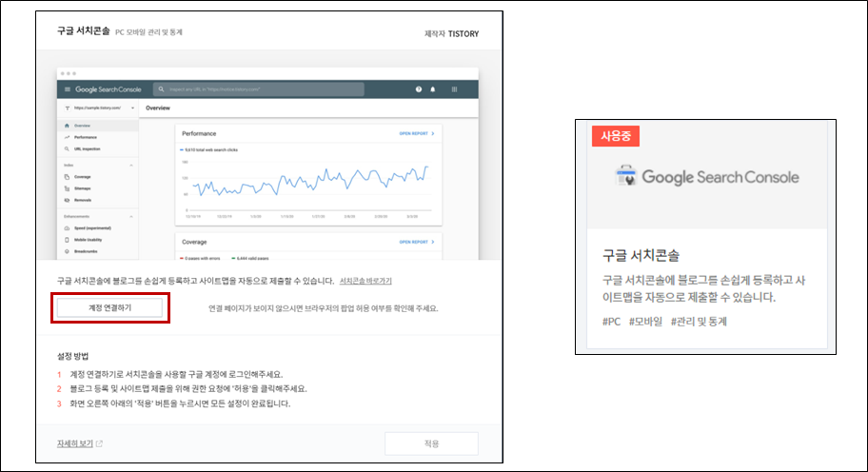Click the #PC tag on the plugin card

tap(611, 322)
